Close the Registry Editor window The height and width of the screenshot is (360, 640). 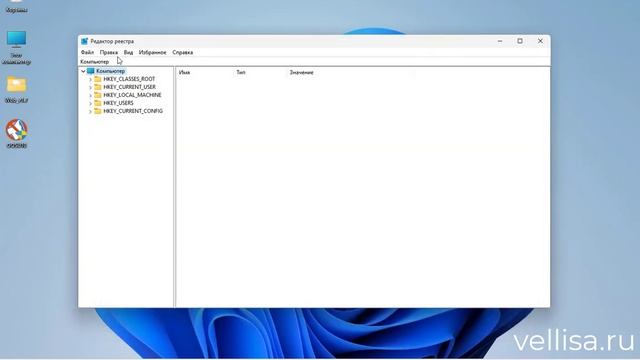point(540,41)
